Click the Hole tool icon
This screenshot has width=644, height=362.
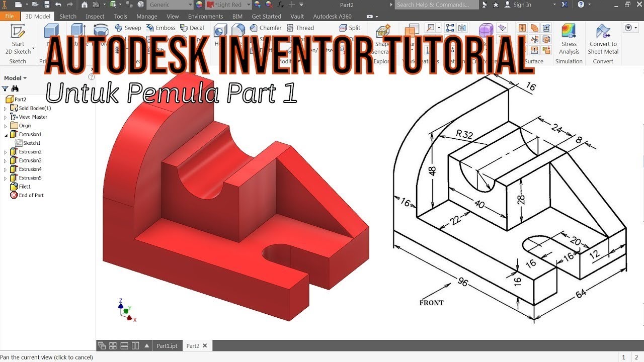(x=220, y=31)
